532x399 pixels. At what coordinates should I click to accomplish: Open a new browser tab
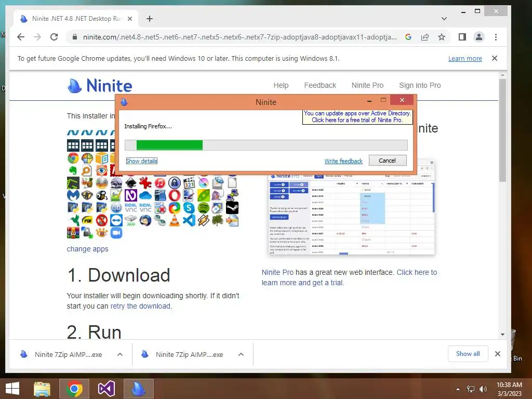tap(149, 19)
